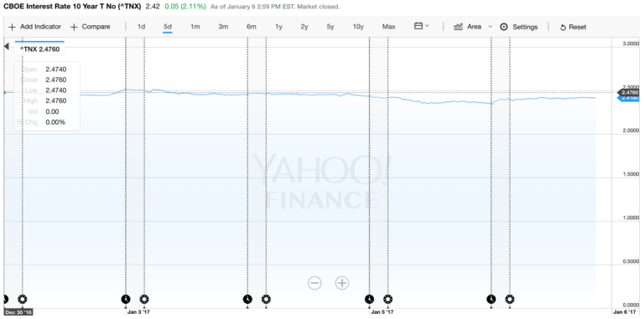Select the 1d time range
Screen dimensions: 644x319
[141, 27]
